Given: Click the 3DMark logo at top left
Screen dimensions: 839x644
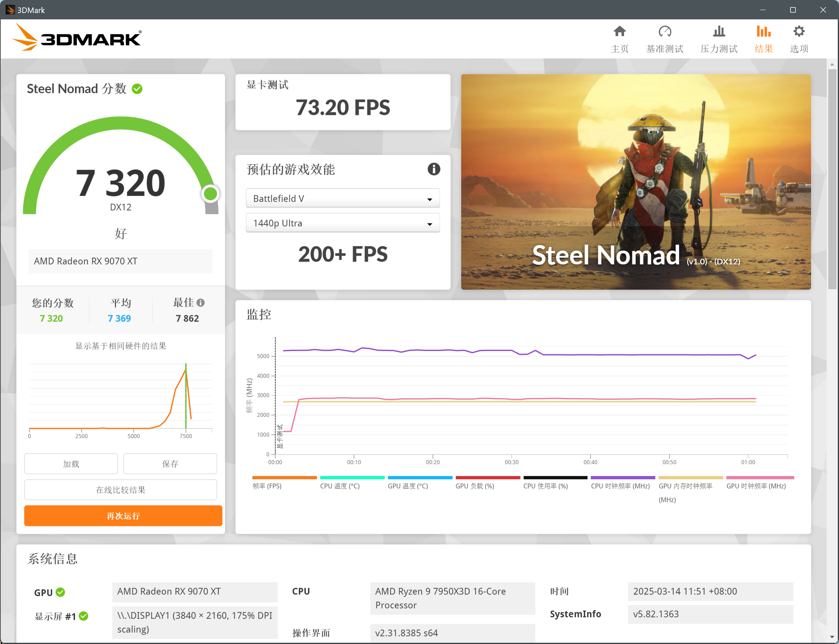Looking at the screenshot, I should click(x=77, y=38).
